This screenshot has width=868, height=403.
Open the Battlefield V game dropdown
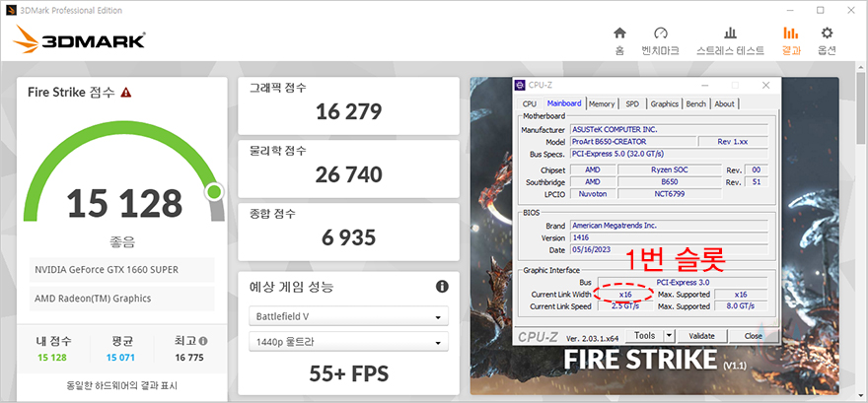pyautogui.click(x=349, y=316)
